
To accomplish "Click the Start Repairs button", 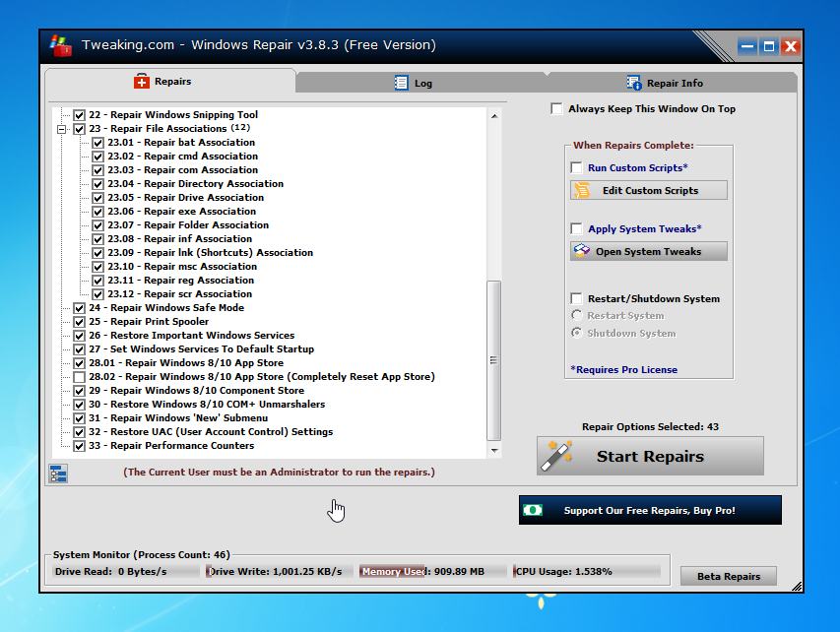I will point(650,456).
